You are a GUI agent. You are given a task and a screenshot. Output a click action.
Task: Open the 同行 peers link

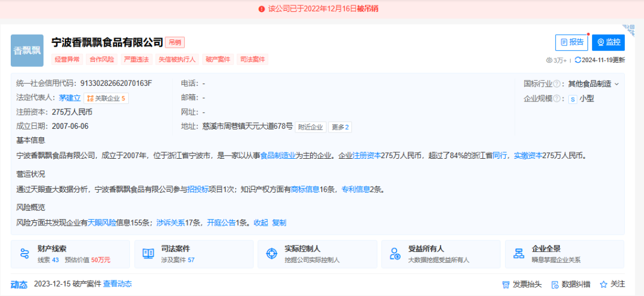click(500, 156)
